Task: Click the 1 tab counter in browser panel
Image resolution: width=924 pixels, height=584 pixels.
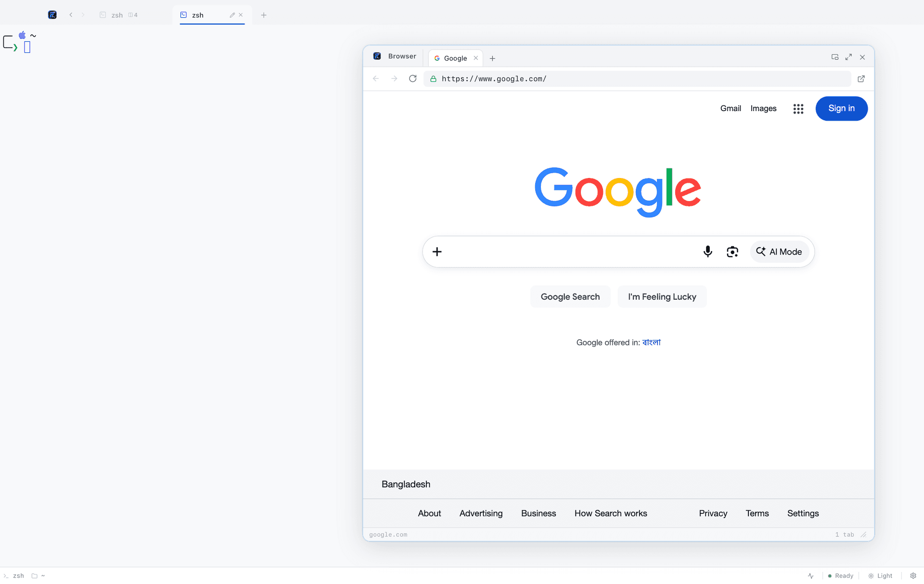Action: (x=845, y=534)
